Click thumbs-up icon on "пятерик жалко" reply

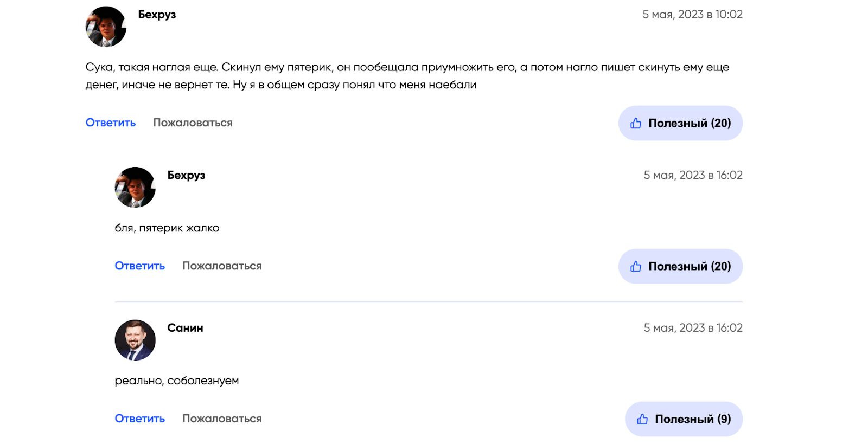pos(636,267)
